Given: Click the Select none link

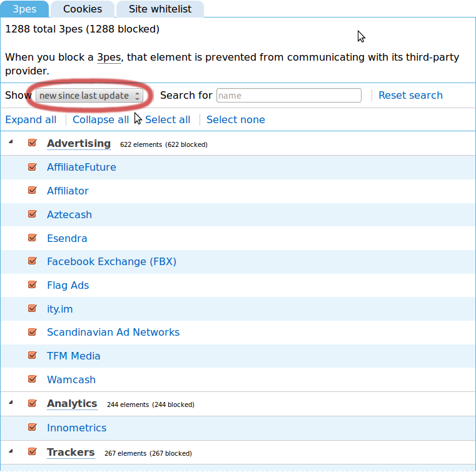Looking at the screenshot, I should (x=236, y=120).
